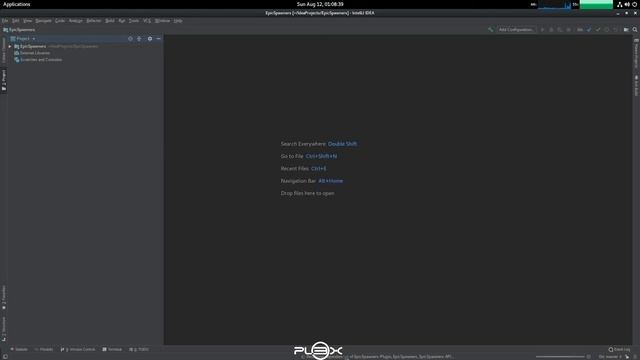
Task: Open the TODO tool window tab
Action: pos(139,349)
